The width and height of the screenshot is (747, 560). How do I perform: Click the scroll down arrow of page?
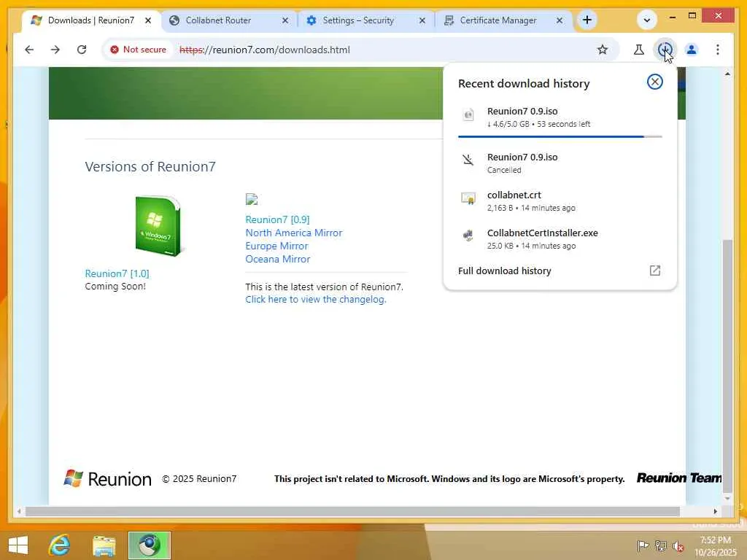coord(727,499)
